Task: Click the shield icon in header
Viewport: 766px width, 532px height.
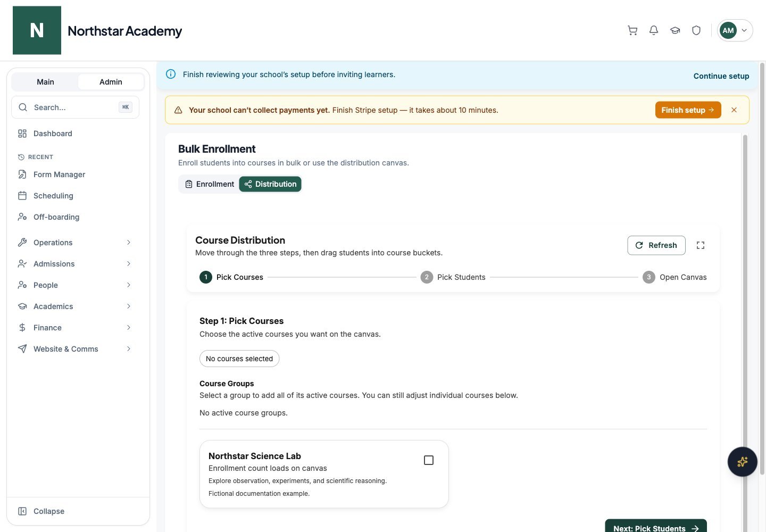Action: (x=696, y=30)
